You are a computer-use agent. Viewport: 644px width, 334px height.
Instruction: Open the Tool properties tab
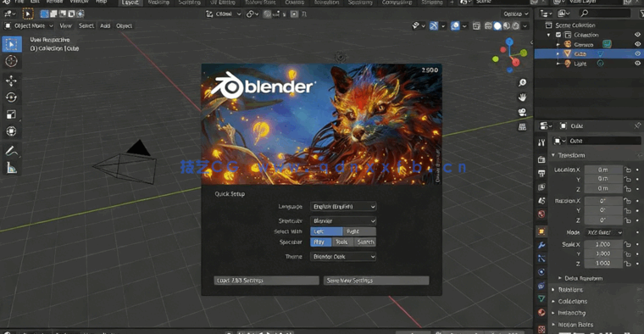coord(541,142)
